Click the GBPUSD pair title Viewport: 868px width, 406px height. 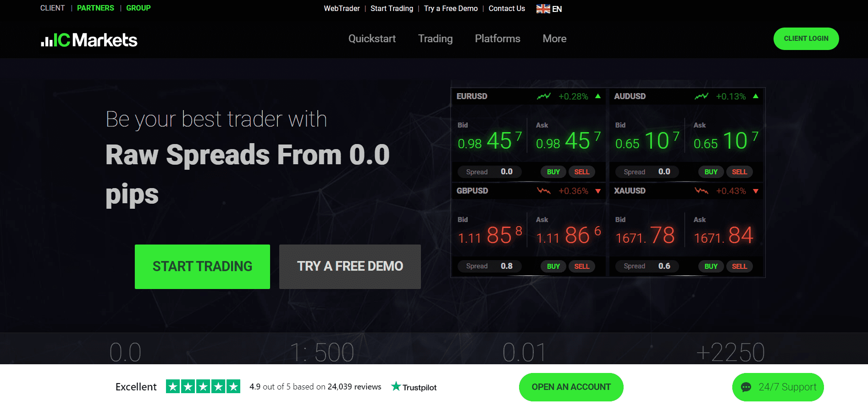pos(472,191)
